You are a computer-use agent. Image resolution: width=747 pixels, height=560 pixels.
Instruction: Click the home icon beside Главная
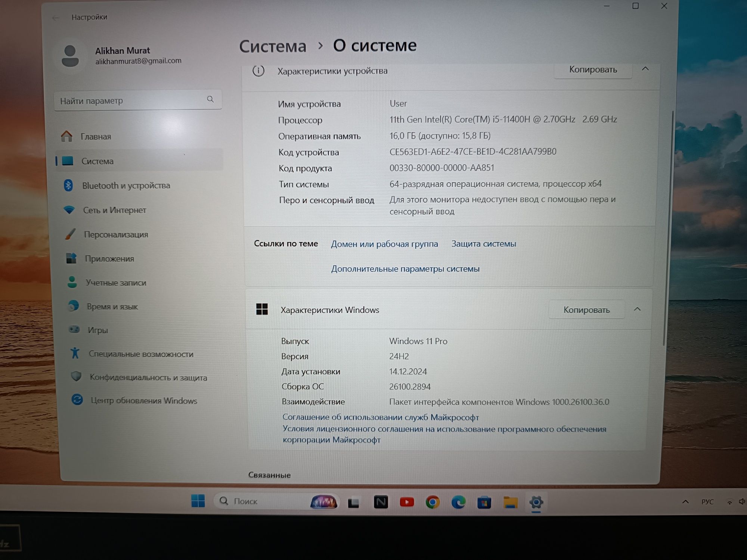(x=67, y=136)
